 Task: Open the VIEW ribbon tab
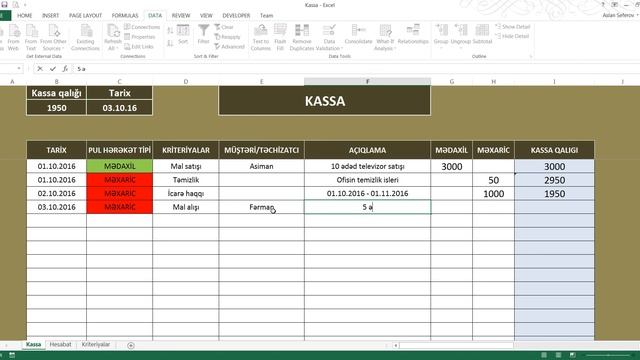tap(206, 16)
